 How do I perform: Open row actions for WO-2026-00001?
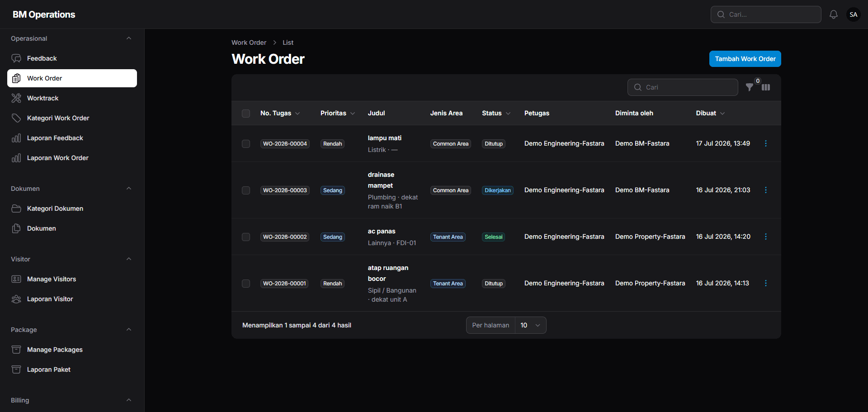[766, 283]
